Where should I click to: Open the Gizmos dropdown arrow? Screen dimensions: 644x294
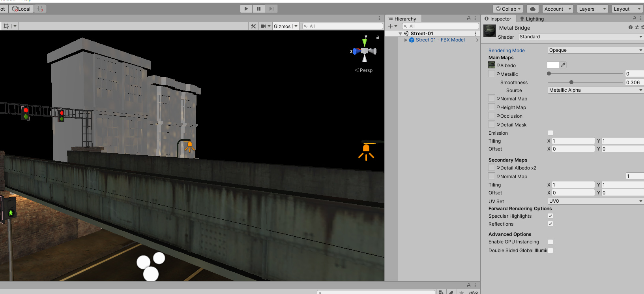(x=296, y=26)
